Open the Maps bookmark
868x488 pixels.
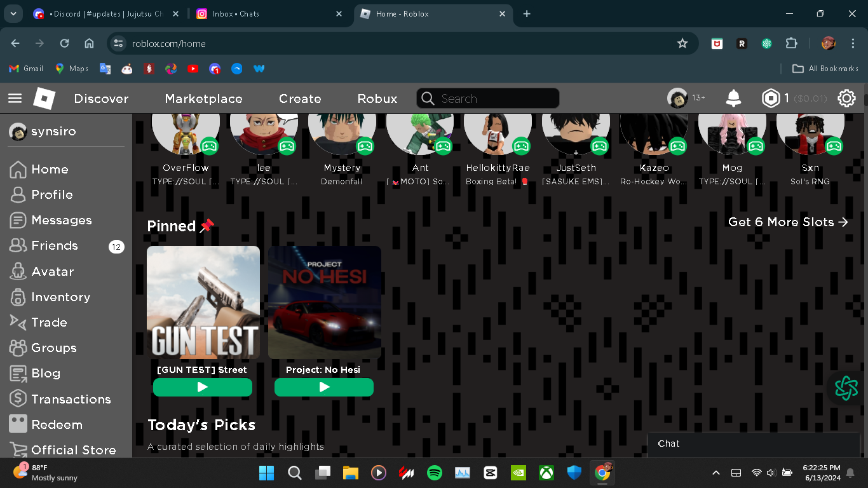click(71, 69)
